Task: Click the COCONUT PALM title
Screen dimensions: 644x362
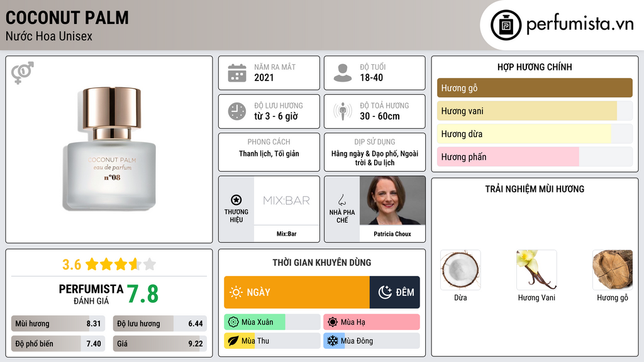Action: [67, 18]
